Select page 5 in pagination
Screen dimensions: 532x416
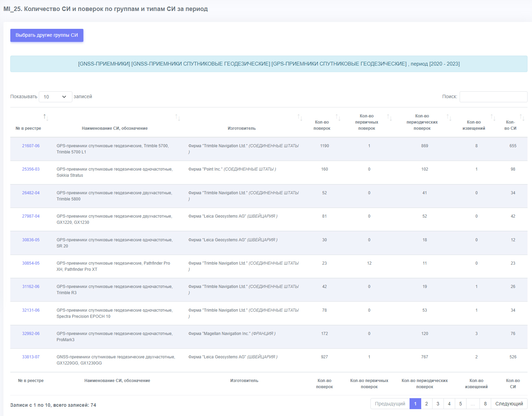click(460, 404)
